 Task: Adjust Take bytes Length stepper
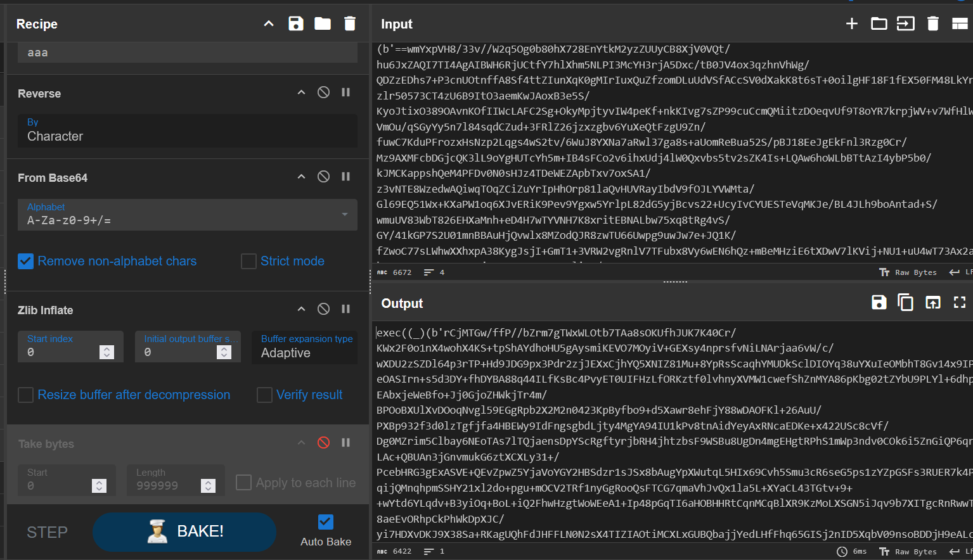point(209,486)
